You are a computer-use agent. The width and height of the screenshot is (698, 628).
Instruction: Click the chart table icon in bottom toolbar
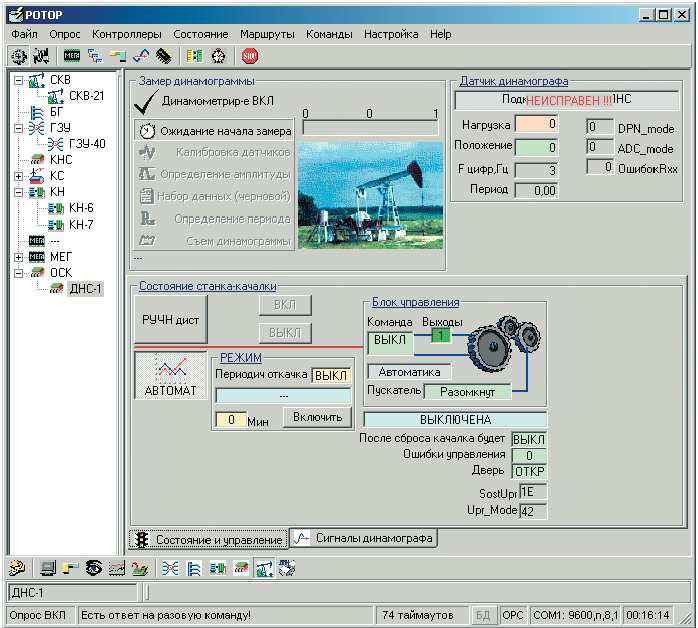(117, 568)
